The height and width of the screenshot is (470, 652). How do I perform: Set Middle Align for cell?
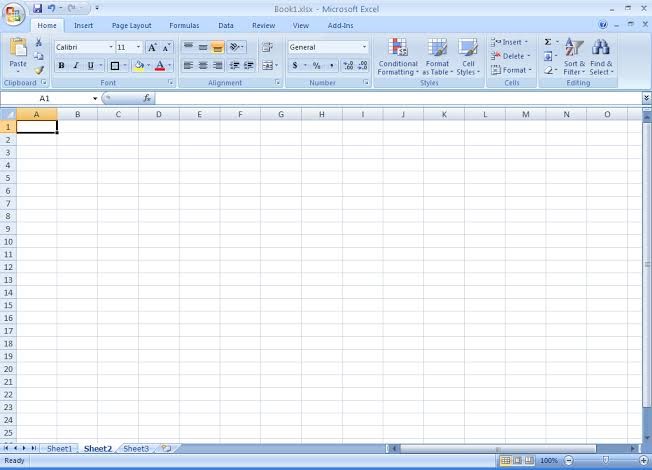[203, 47]
